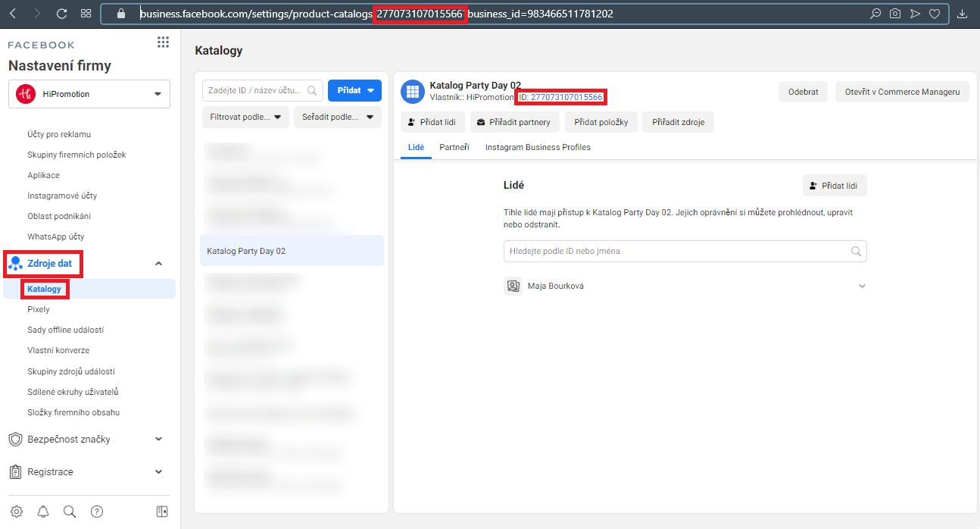
Task: Click Maja Bourková's profile icon
Action: [513, 286]
